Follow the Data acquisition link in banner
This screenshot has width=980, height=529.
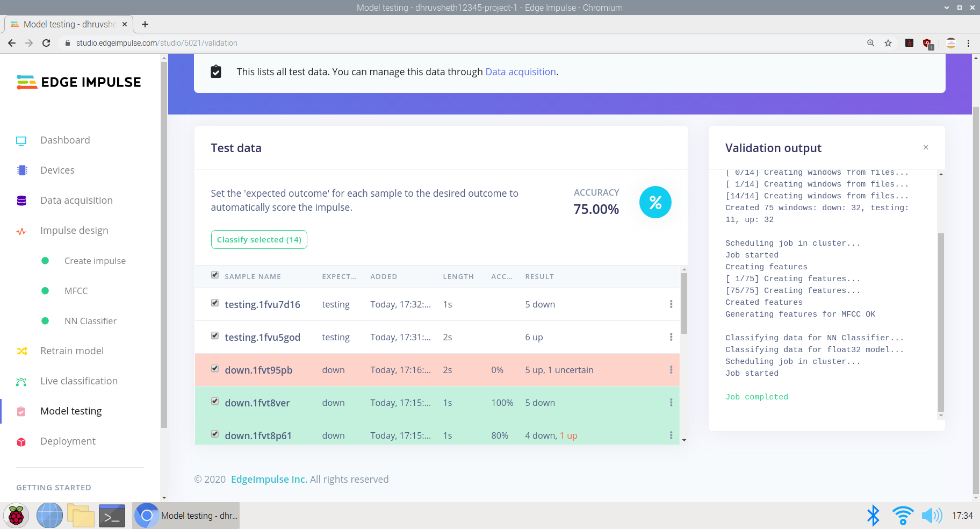(x=520, y=72)
